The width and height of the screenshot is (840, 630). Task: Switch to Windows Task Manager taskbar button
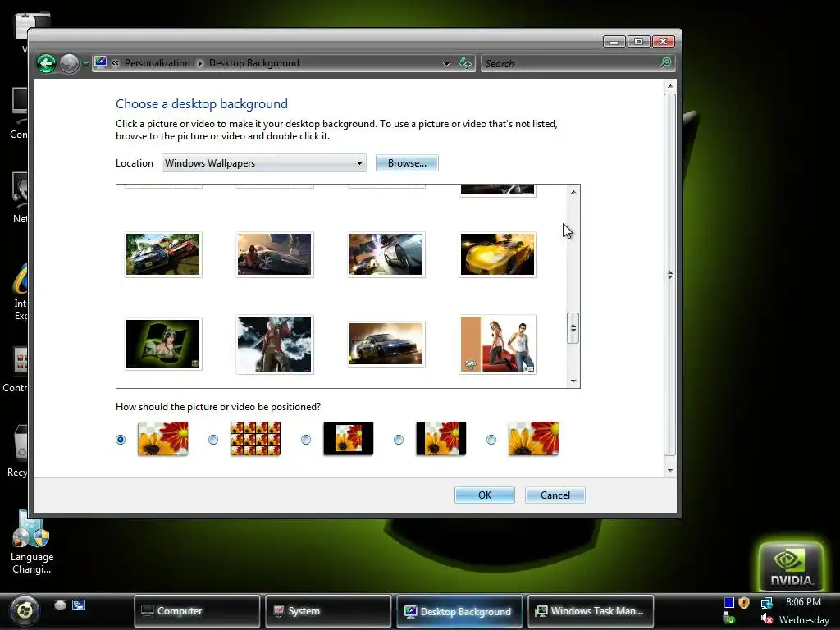coord(591,610)
